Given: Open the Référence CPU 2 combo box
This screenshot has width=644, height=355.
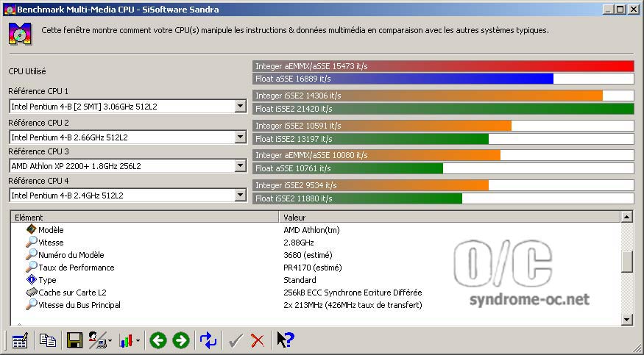Looking at the screenshot, I should tap(241, 137).
